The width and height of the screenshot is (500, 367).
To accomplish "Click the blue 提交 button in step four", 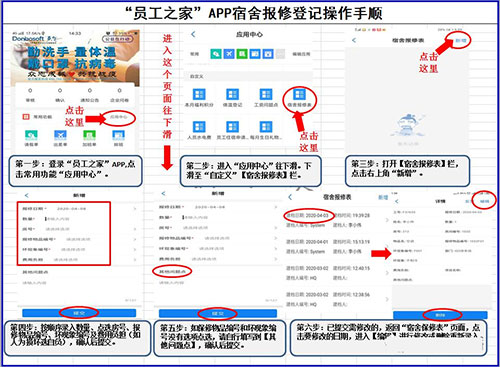I will pos(79,313).
